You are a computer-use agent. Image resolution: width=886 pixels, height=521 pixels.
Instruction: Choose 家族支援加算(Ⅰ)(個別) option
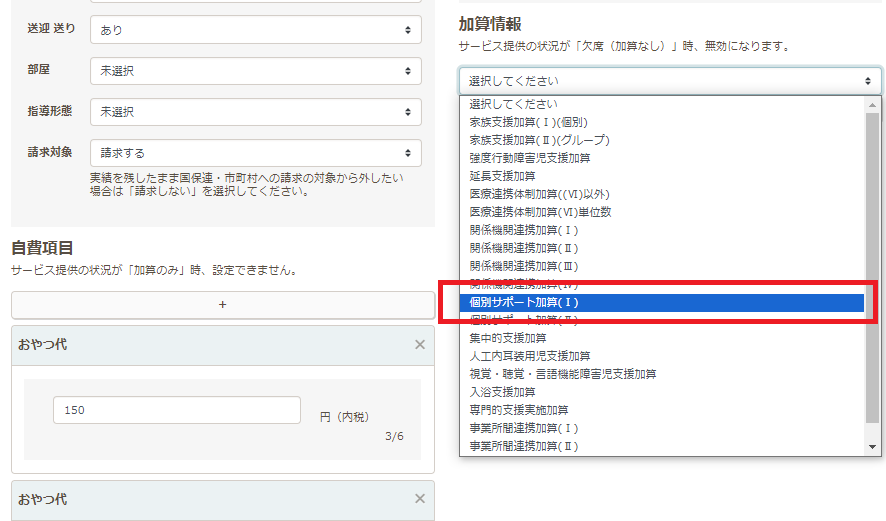[x=662, y=122]
